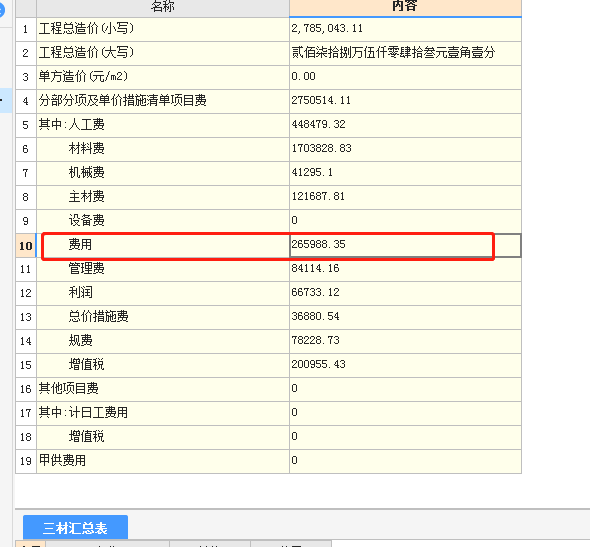
Task: Select the value 200955.43
Action: coord(405,366)
